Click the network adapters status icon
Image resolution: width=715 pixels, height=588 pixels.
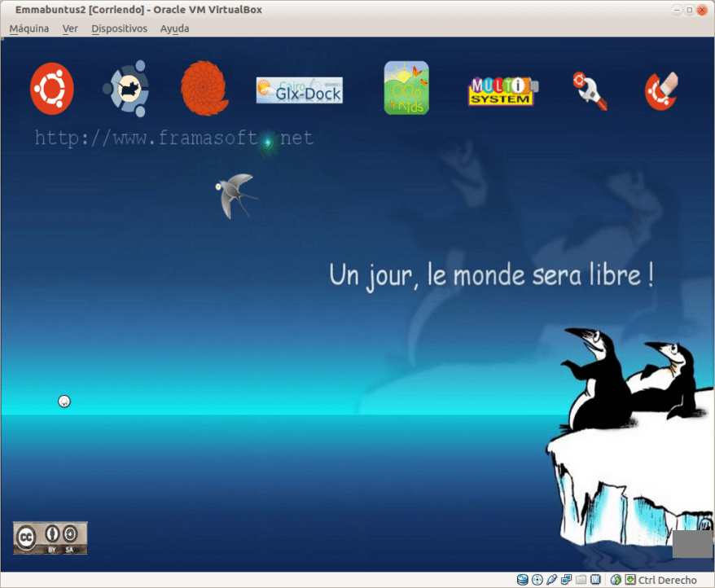pyautogui.click(x=566, y=580)
